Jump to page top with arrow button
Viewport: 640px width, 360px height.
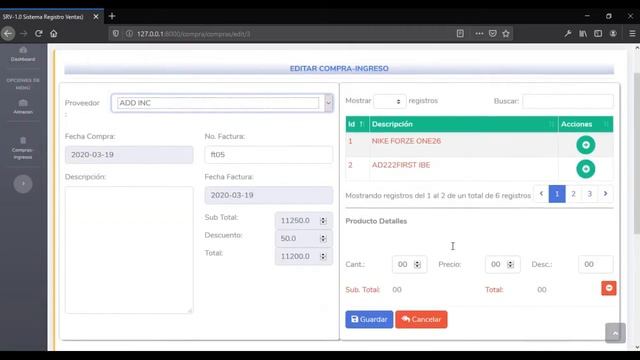615,333
